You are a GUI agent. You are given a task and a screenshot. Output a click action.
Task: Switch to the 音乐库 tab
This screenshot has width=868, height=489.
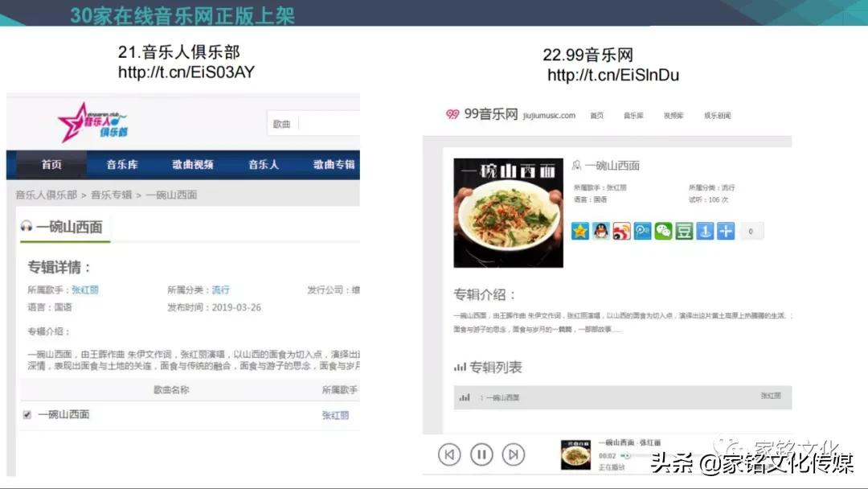point(121,164)
